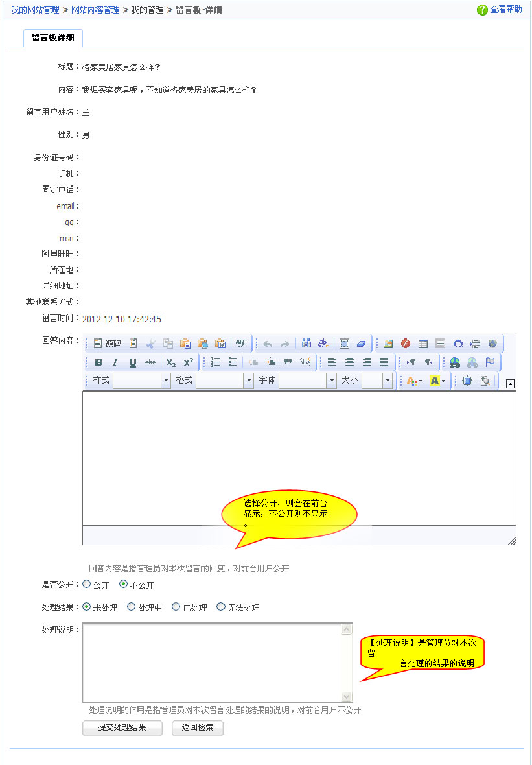
Task: Open the Replace tool icon
Action: click(323, 344)
